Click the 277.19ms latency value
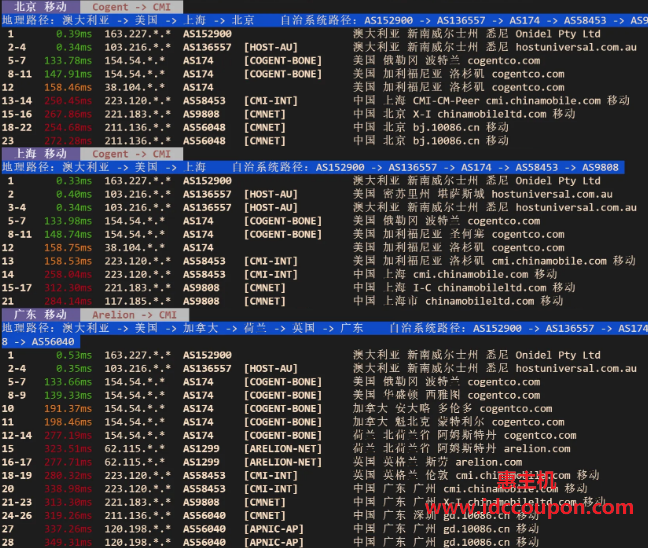Viewport: 648px width, 548px height. [x=68, y=435]
